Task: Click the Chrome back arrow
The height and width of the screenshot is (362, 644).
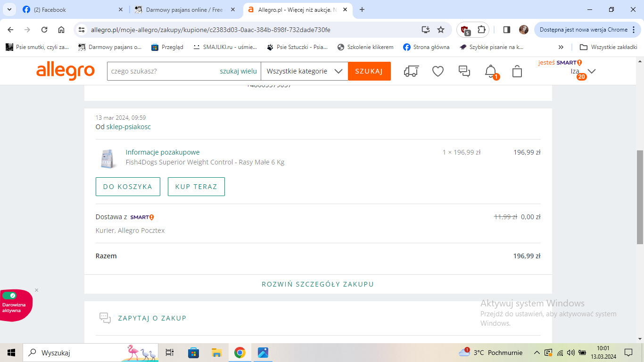Action: coord(10,30)
